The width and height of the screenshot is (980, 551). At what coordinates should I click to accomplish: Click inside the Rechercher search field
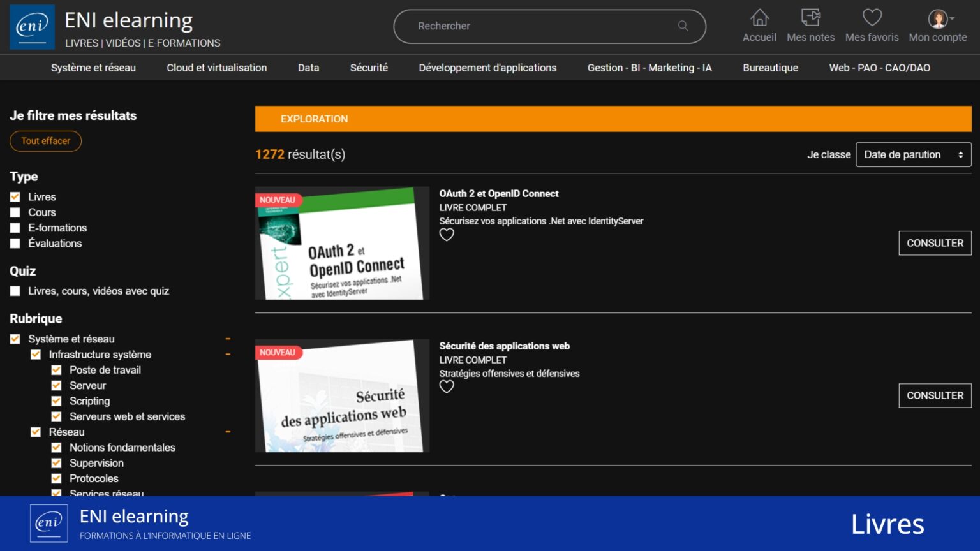pos(542,26)
